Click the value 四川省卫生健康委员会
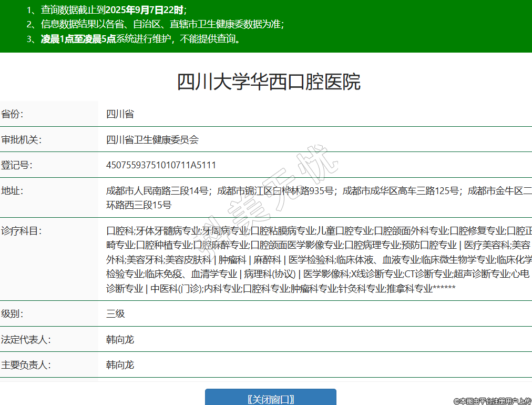Image resolution: width=532 pixels, height=405 pixels. coord(152,140)
